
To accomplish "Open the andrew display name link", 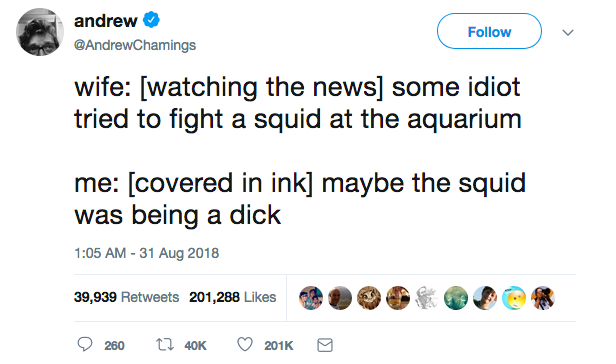I will pos(106,20).
